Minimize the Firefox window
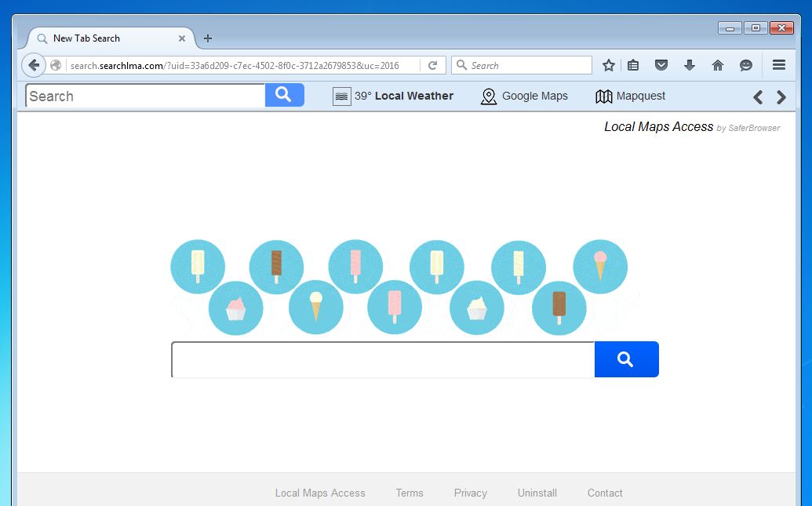 [x=730, y=28]
